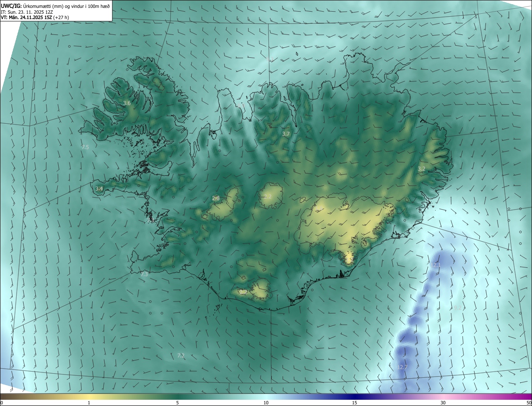Select the initial time line 'IT: Sun. 23. 11. 2025 12Z'
Viewport: 532px width, 406px height.
tap(27, 12)
